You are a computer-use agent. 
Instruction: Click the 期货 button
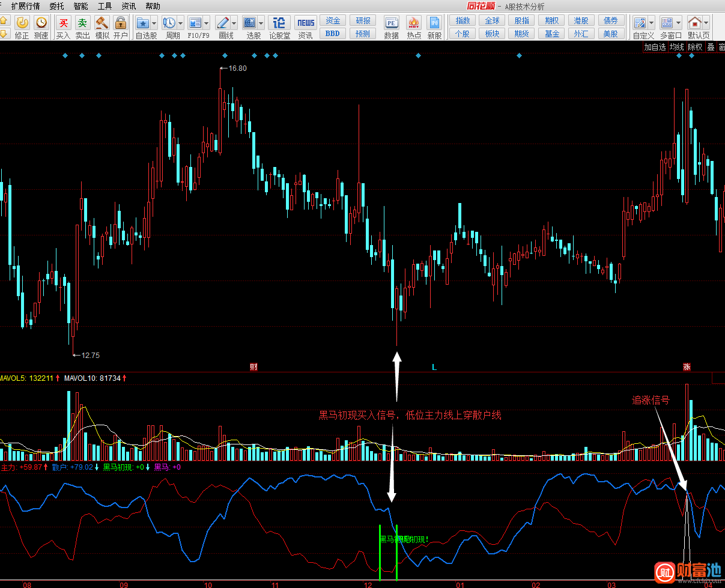[x=522, y=34]
